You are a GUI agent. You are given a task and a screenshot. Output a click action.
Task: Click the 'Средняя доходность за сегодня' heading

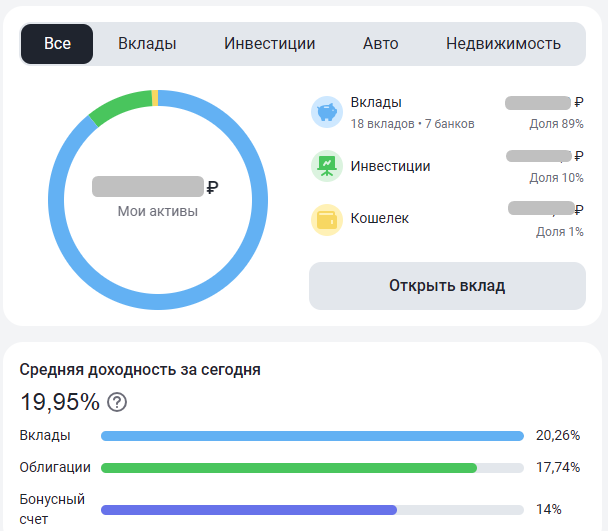(140, 370)
